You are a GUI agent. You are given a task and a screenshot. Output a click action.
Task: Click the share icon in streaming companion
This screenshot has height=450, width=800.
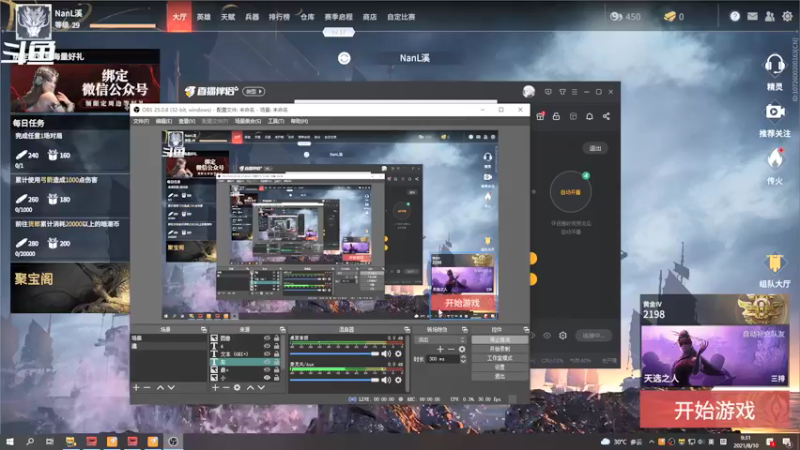(x=606, y=116)
